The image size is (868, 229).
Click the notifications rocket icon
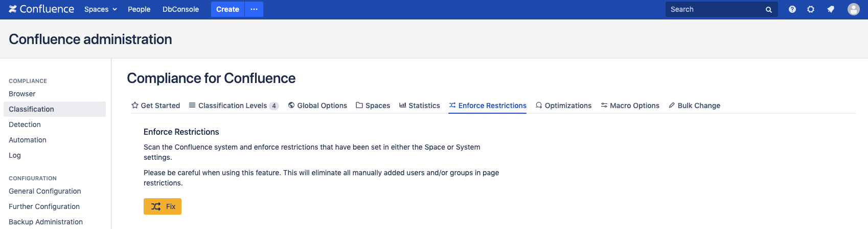(831, 9)
